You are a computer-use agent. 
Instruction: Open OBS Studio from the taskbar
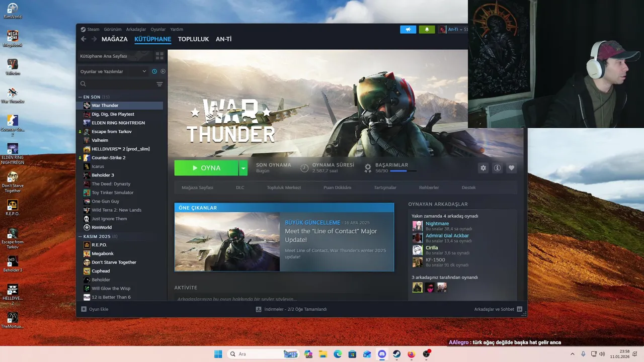coord(426,354)
